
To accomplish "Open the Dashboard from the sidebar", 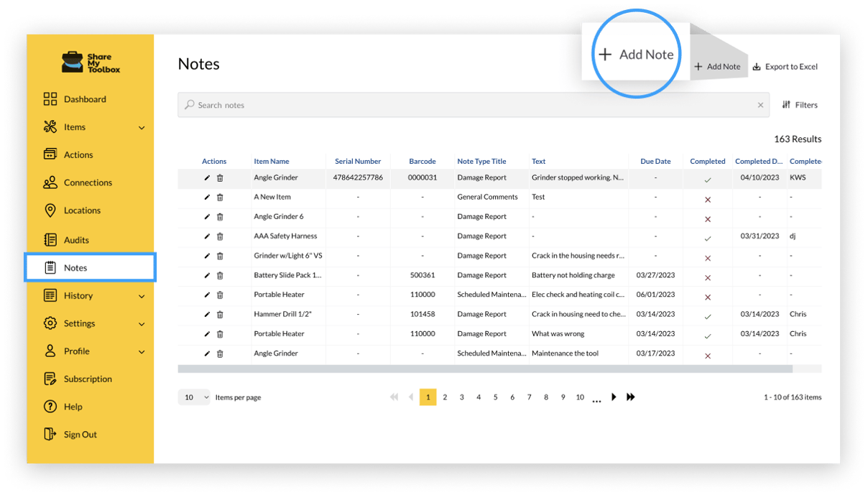I will click(83, 98).
